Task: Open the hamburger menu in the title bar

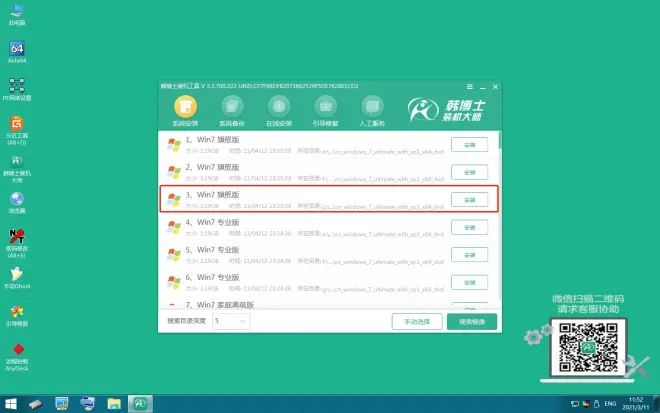Action: point(470,86)
